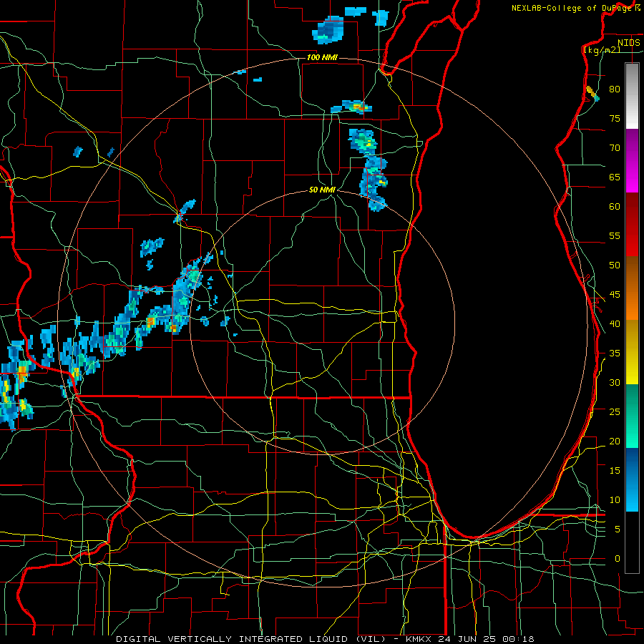This screenshot has height=644, width=644.
Task: Select the 5 value on the color scale
Action: click(618, 530)
